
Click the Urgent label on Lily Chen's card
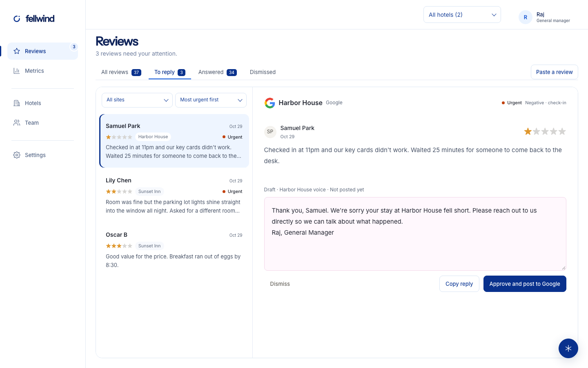[232, 191]
